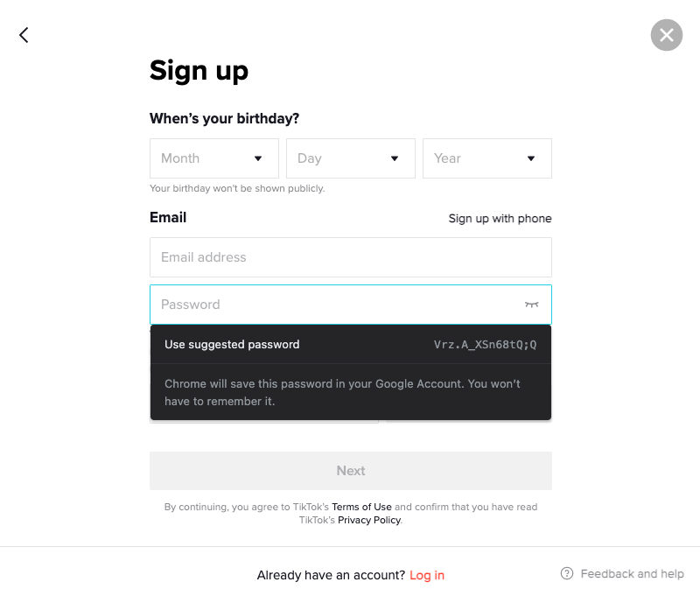
Task: Toggle password visibility eye icon
Action: (531, 304)
